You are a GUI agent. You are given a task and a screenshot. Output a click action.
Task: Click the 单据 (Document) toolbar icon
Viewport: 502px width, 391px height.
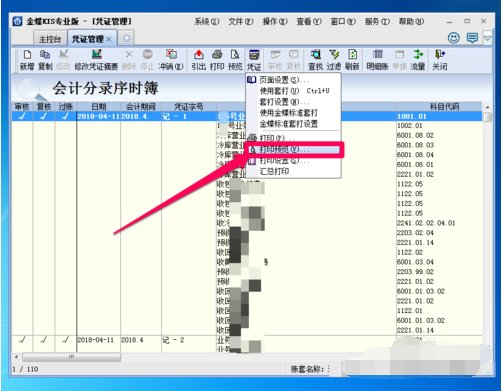pyautogui.click(x=399, y=60)
